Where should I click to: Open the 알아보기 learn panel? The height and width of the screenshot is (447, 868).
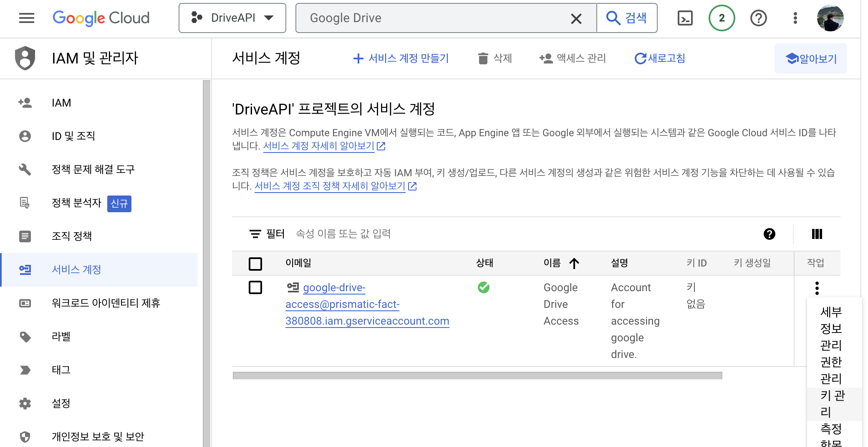(811, 58)
